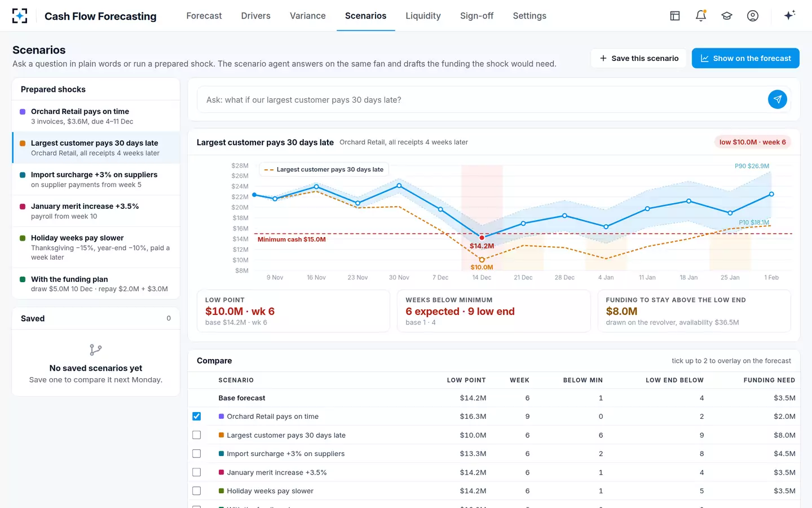Open the Settings tab
This screenshot has height=508, width=812.
529,16
